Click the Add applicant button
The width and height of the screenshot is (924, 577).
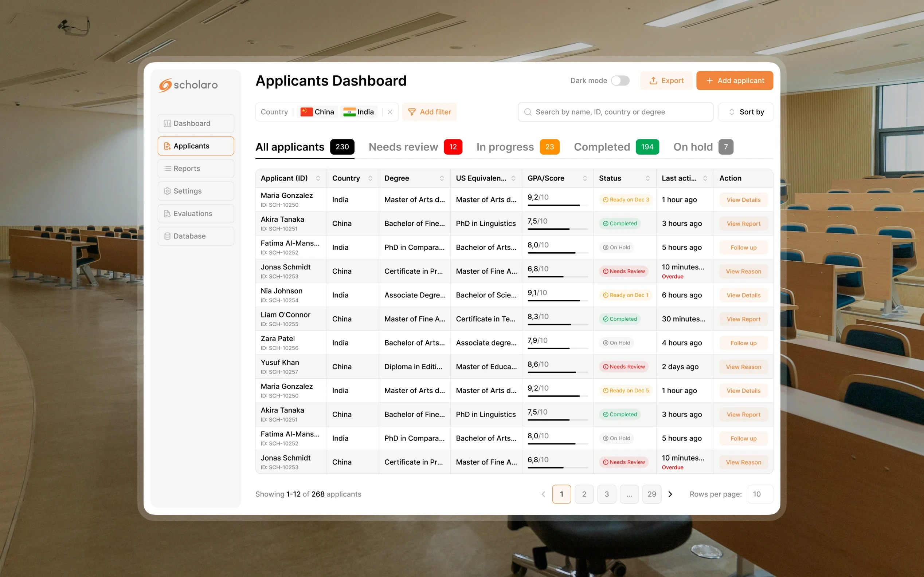pyautogui.click(x=734, y=80)
